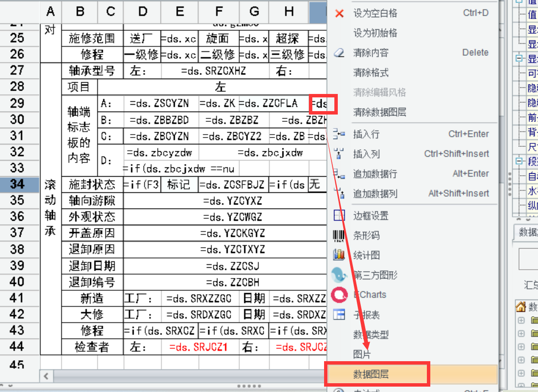Image resolution: width=538 pixels, height=392 pixels.
Task: Click the home icon in the dataset tree
Action: coord(521,307)
